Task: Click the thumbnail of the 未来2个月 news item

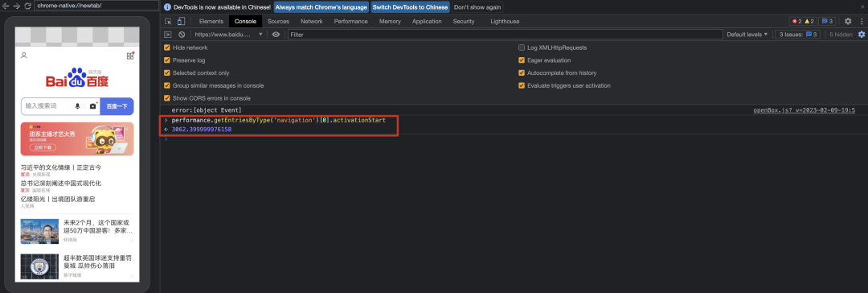Action: (x=39, y=231)
